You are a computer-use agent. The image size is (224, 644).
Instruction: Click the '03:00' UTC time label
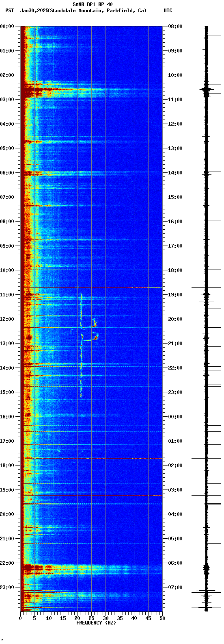tap(175, 490)
